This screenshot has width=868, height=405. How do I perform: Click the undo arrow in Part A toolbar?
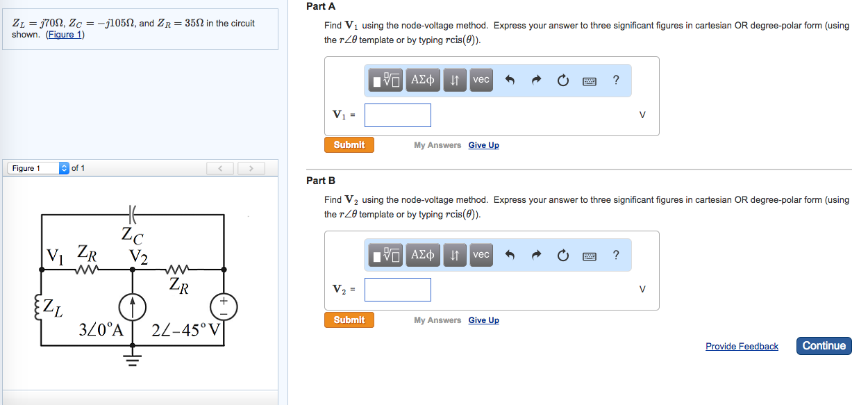pos(509,80)
